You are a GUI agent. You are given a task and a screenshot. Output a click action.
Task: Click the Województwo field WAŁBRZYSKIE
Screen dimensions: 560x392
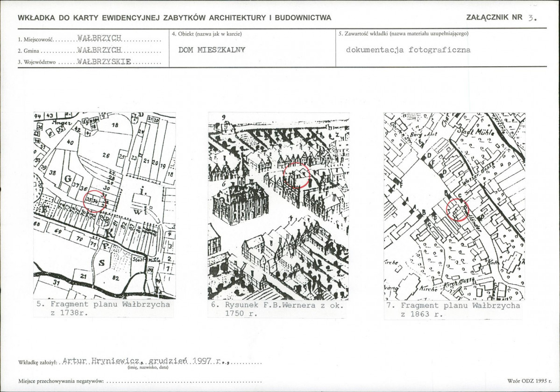tap(104, 62)
